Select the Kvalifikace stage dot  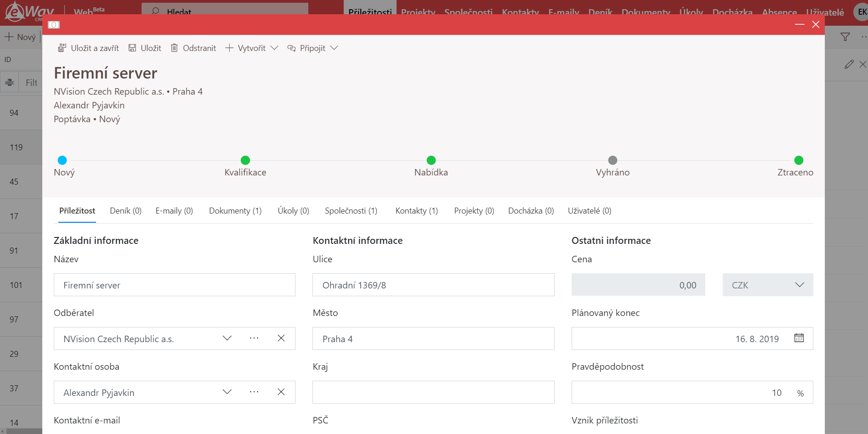pos(245,160)
